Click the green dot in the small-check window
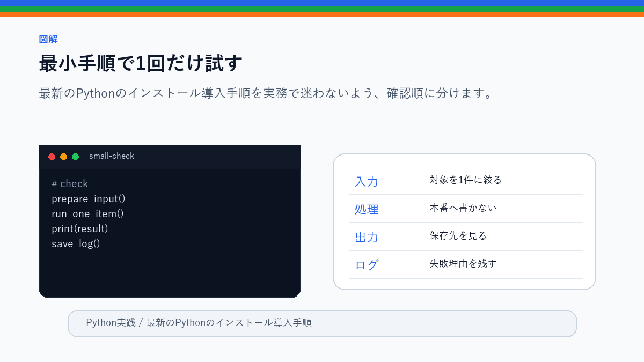 76,157
